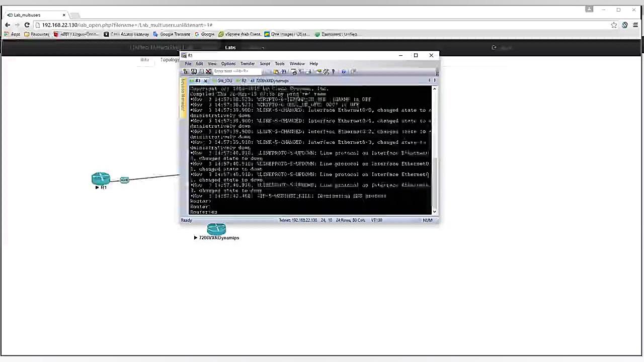Viewport: 644px width, 362px height.
Task: Open the Google Translate bookmark
Action: 172,34
